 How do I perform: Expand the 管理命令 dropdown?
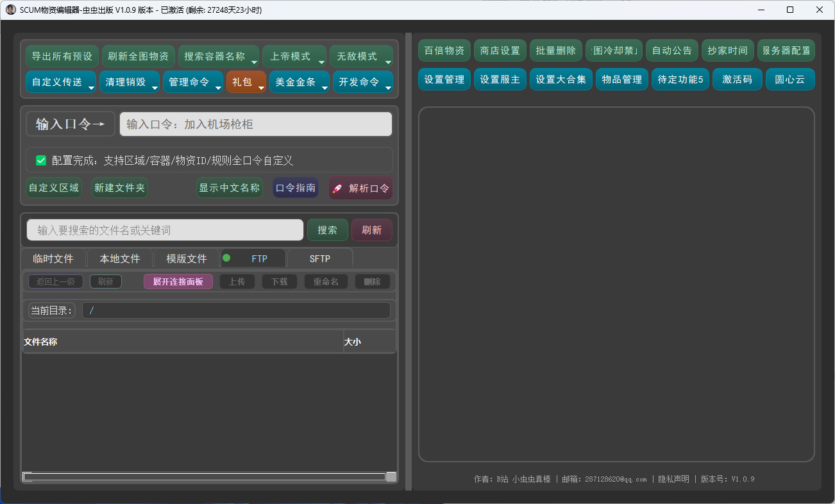coord(192,82)
